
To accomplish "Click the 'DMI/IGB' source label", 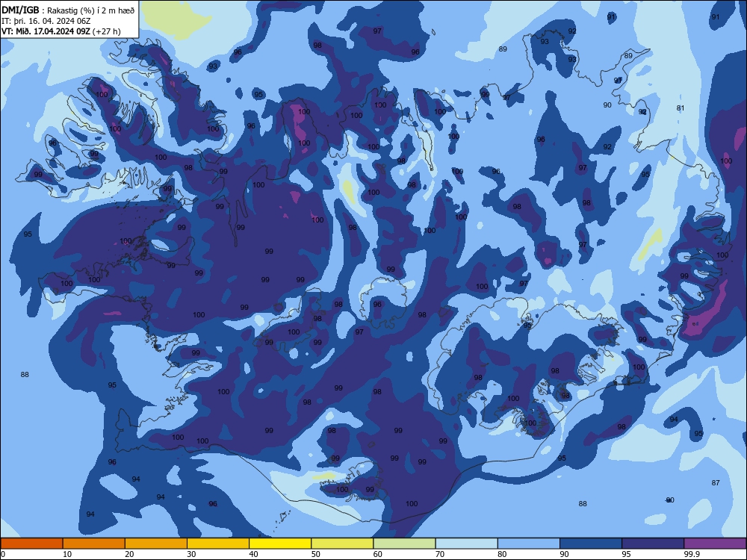I will [20, 10].
